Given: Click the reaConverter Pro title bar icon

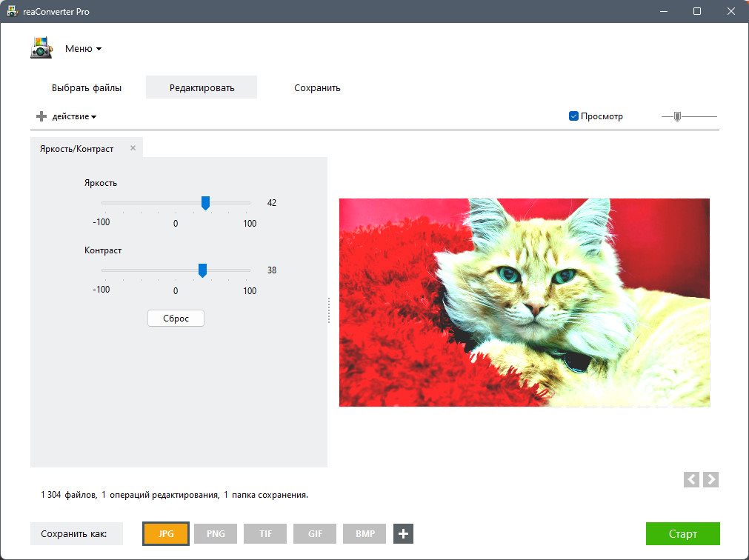Looking at the screenshot, I should coord(12,11).
